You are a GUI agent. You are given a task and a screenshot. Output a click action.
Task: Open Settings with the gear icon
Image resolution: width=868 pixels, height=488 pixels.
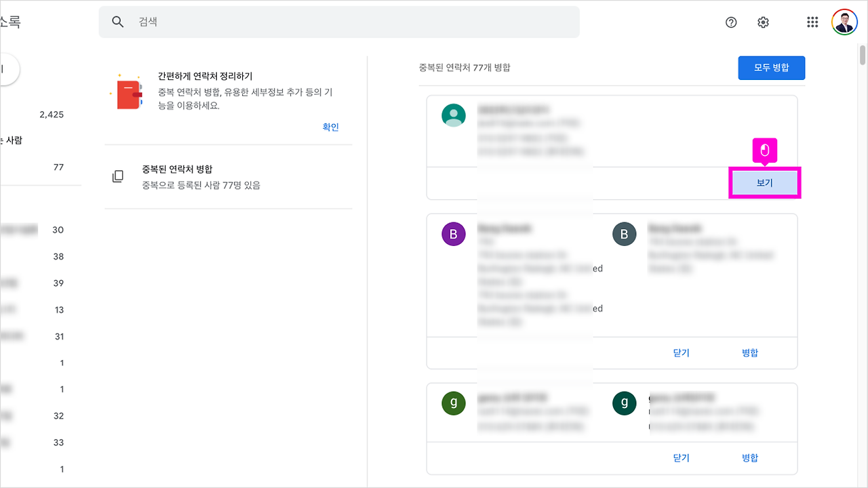(763, 22)
